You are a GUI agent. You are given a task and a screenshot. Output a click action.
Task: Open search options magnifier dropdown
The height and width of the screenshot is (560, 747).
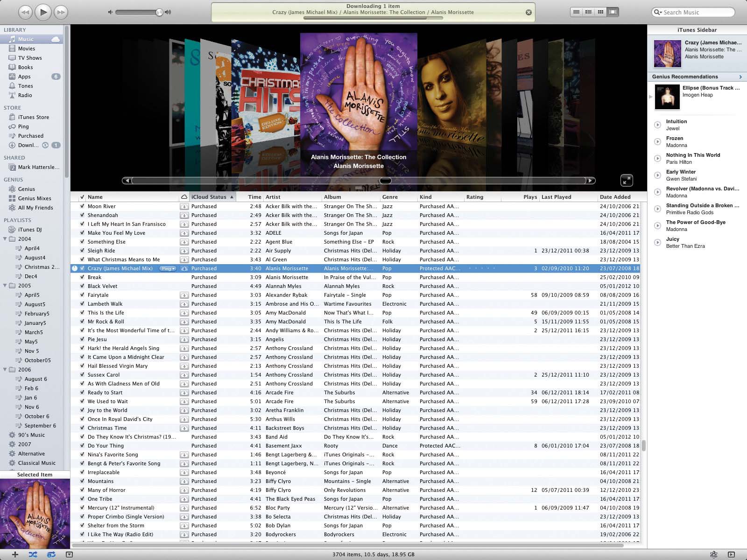[x=657, y=12]
